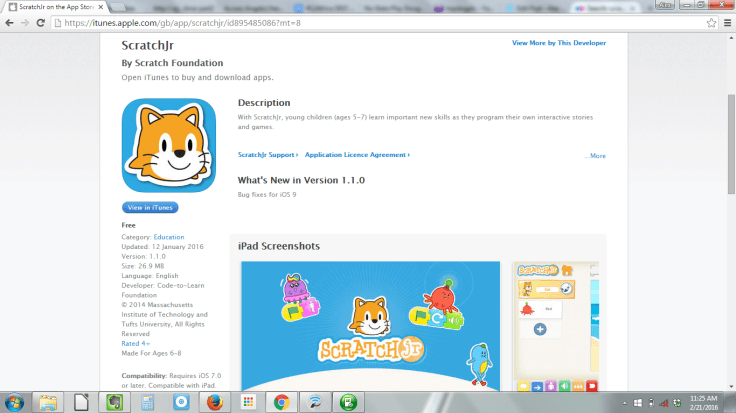
Task: Open the Application Licence Agreement link
Action: coord(357,155)
